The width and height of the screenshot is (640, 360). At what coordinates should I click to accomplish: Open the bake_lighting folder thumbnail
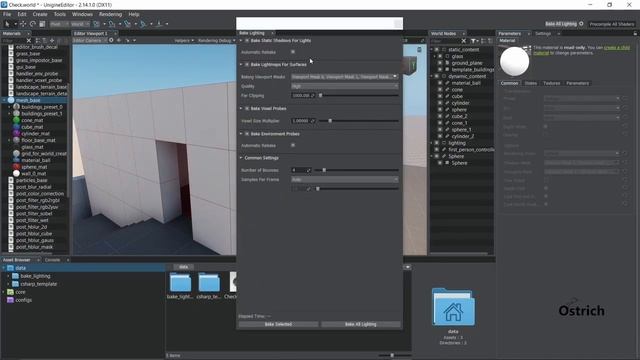click(180, 282)
